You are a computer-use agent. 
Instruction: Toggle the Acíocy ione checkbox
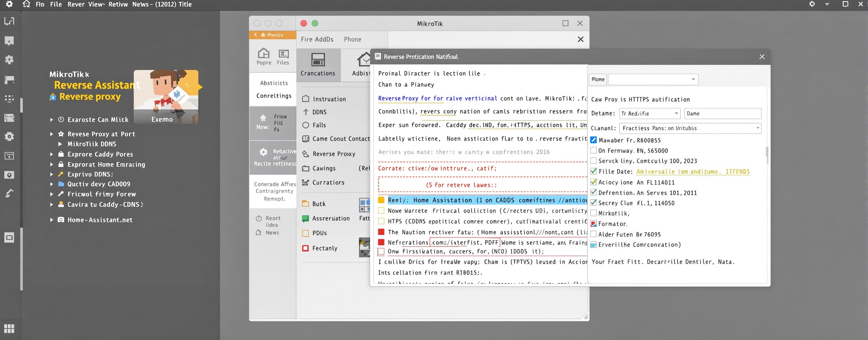pos(593,182)
